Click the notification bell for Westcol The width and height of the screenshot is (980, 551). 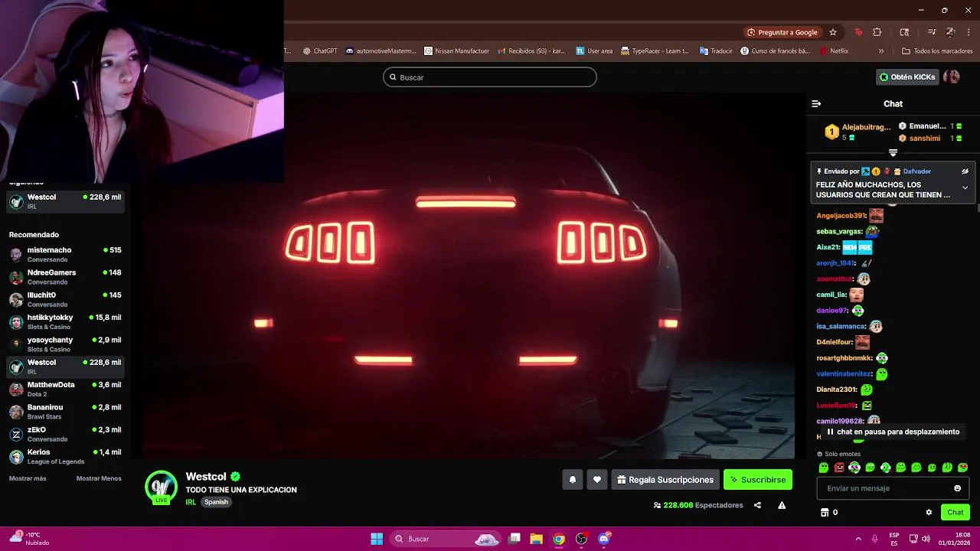[572, 480]
